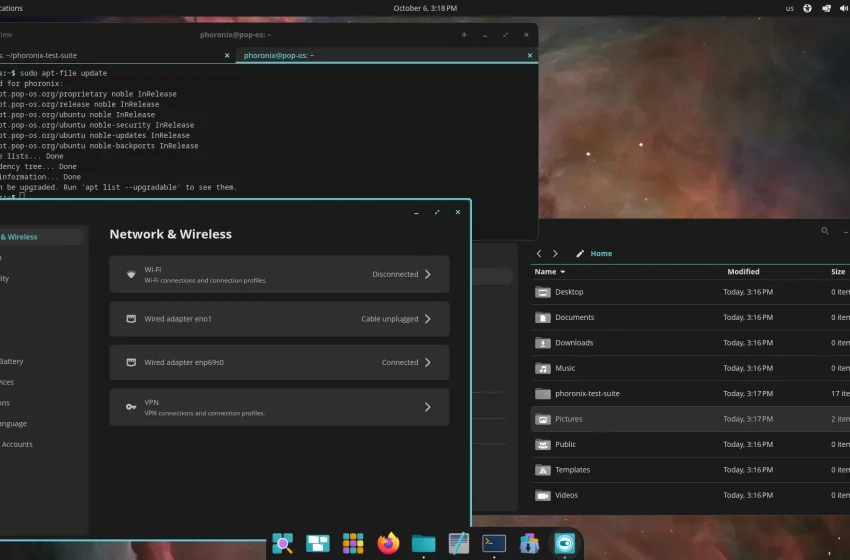850x560 pixels.
Task: Click the terminal window title phoronix@pop-os
Action: click(235, 35)
